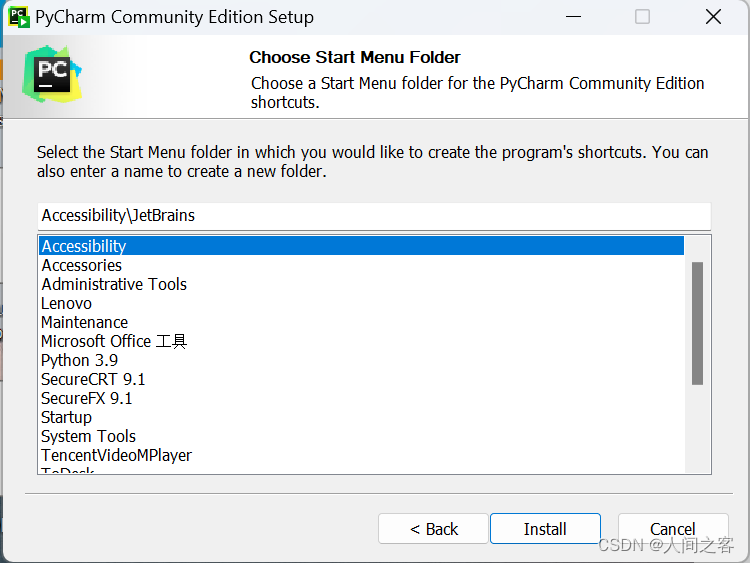Cancel the PyCharm setup
The image size is (750, 563).
673,529
